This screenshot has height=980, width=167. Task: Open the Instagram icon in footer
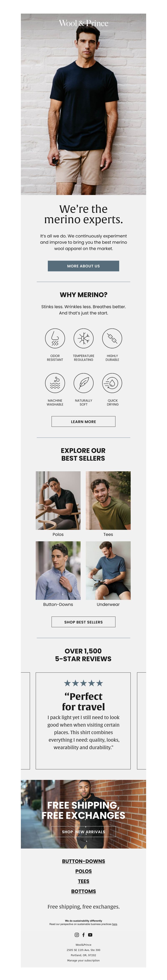[x=77, y=935]
